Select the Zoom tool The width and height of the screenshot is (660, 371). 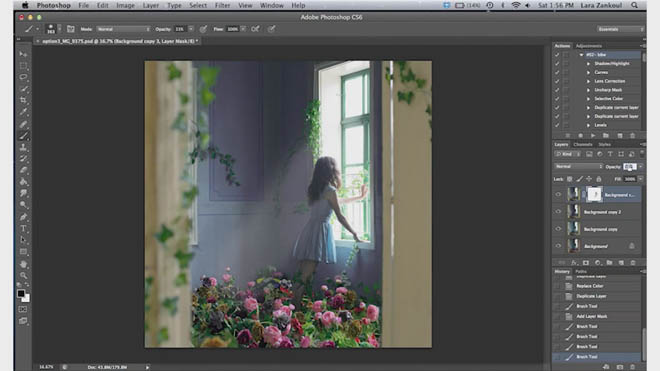pos(23,275)
